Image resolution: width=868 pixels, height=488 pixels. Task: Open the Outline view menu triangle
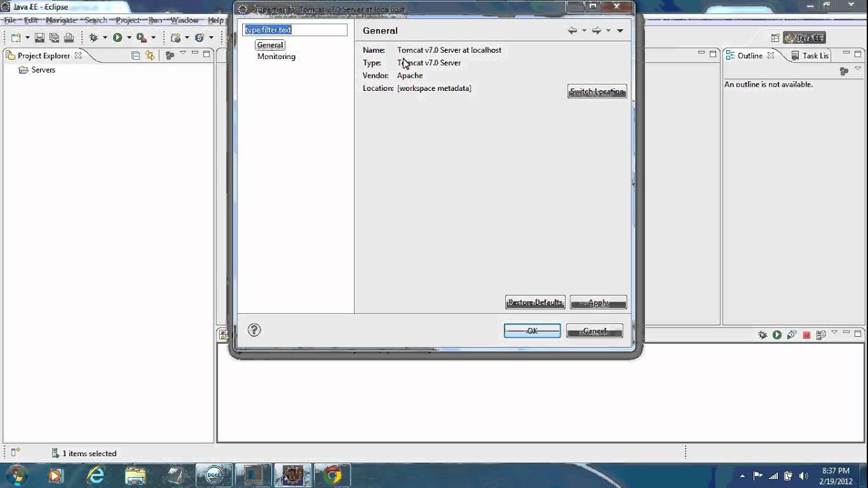(858, 69)
